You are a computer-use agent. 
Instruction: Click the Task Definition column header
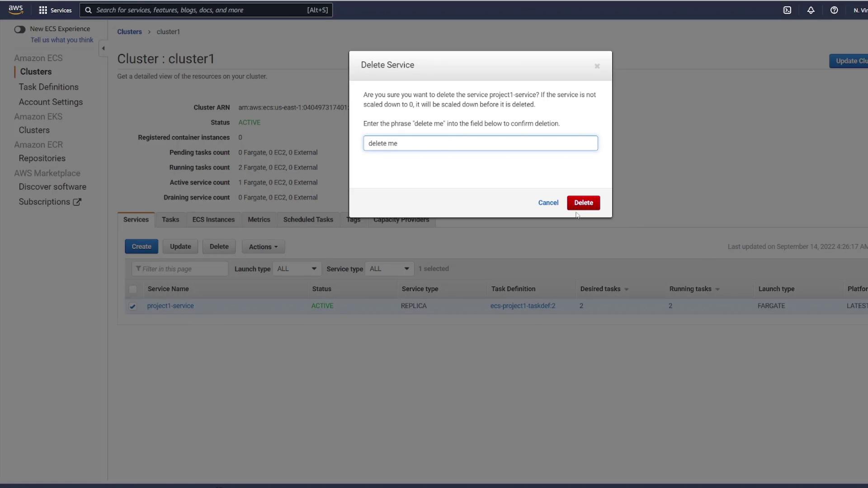coord(513,289)
